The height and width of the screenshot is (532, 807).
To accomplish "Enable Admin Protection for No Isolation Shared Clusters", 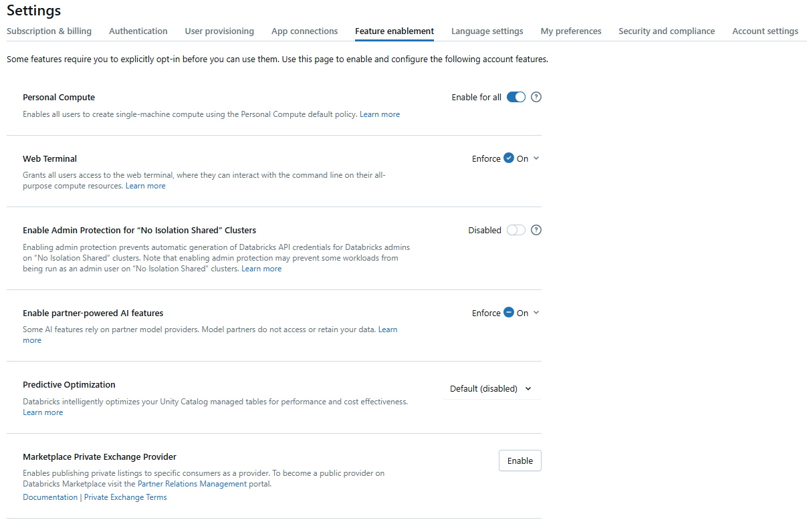I will (515, 230).
